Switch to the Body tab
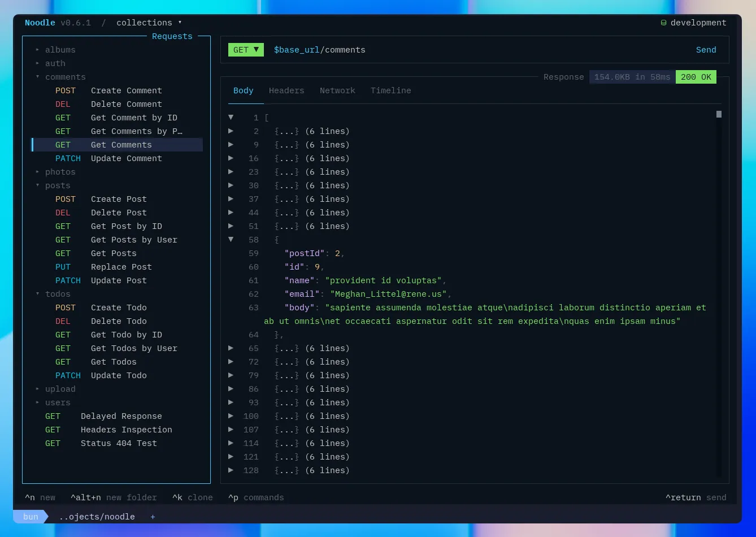The height and width of the screenshot is (537, 756). coord(244,90)
